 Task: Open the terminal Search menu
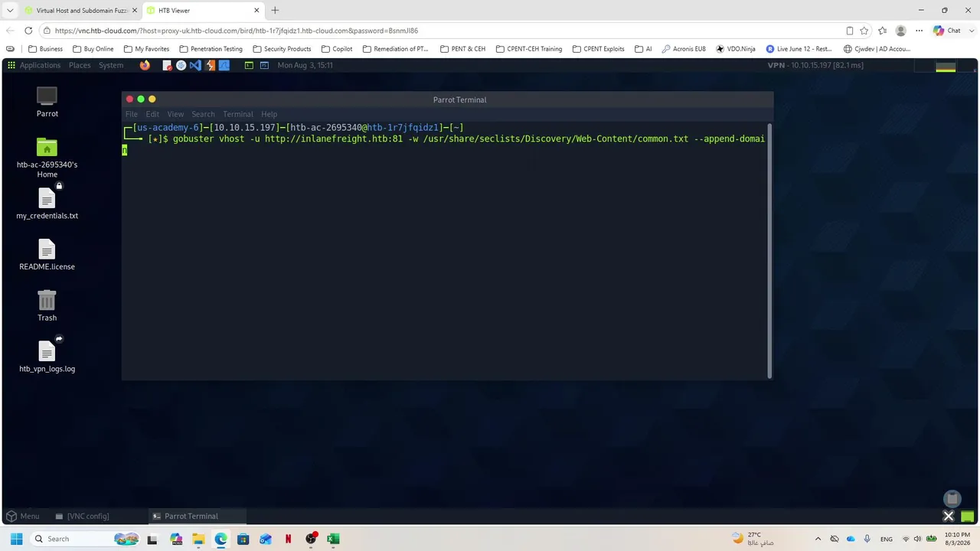click(203, 114)
